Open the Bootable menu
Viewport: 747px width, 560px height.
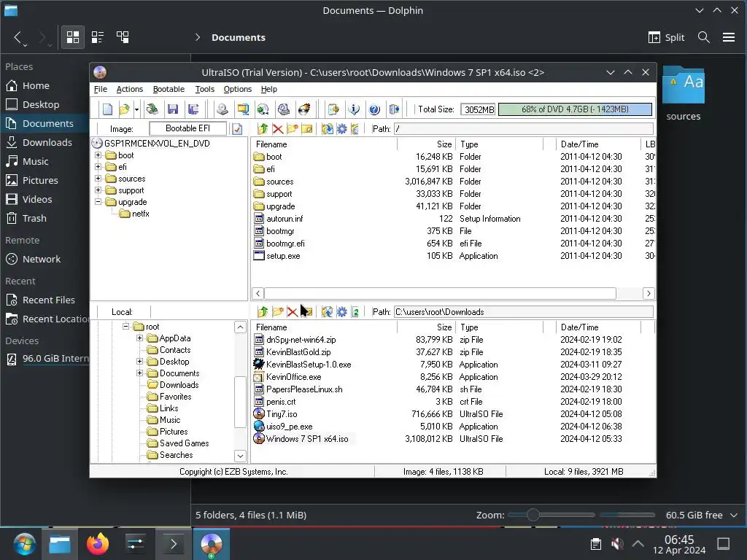[x=169, y=89]
